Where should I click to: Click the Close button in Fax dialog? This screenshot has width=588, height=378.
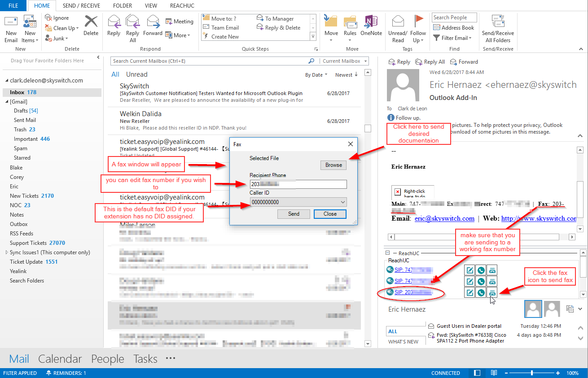pos(330,214)
